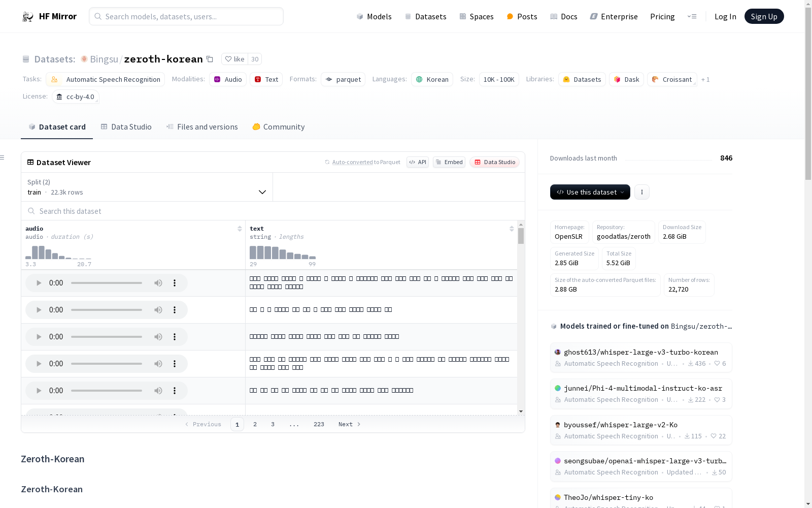Screen dimensions: 812x508
Task: Seek in the first audio progress bar
Action: [107, 283]
